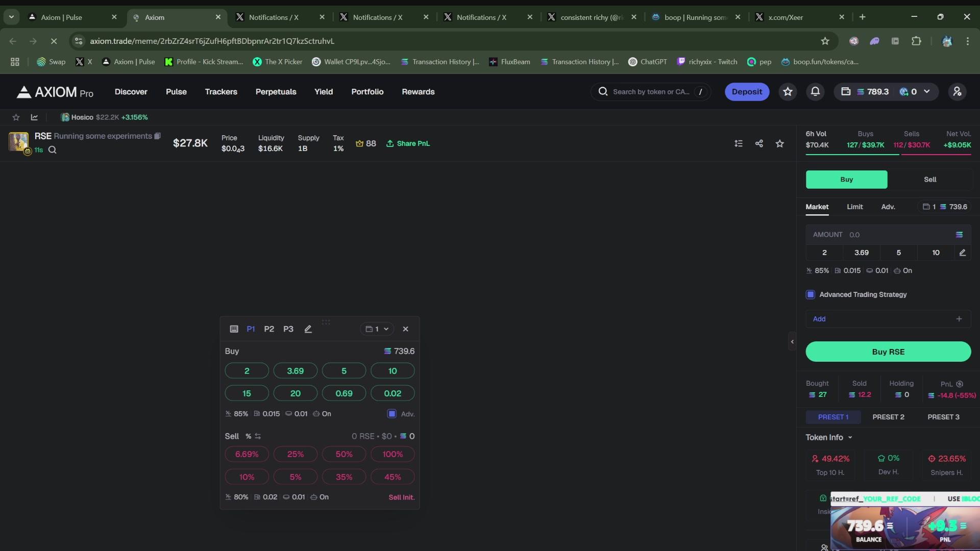Switch to the Buy toggle in sidebar
Screen dimensions: 980x551
click(x=846, y=180)
